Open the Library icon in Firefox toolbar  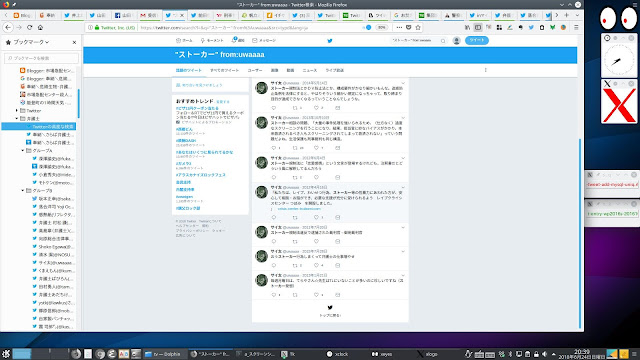tap(467, 27)
